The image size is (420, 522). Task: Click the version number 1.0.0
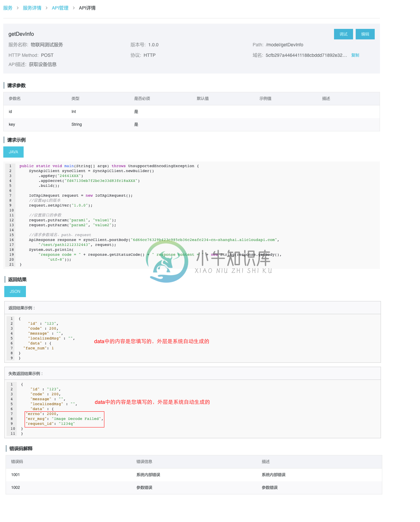pyautogui.click(x=153, y=45)
